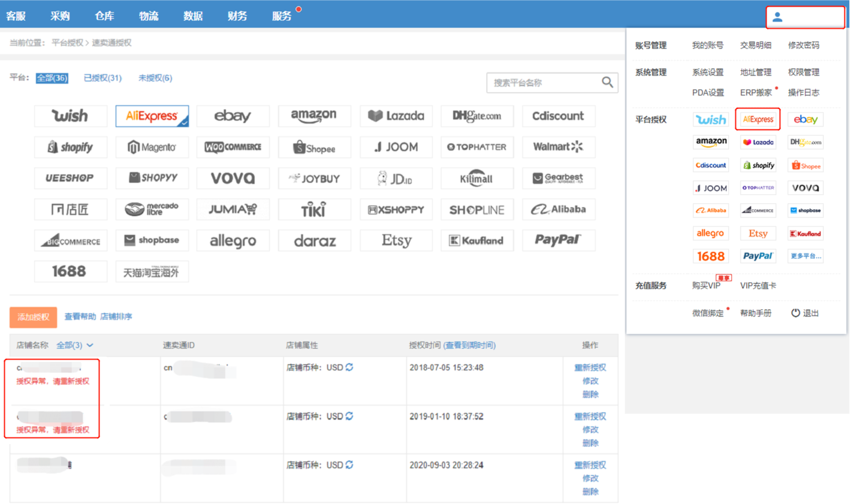Open ERP搬家 in the panel
851x504 pixels.
coord(756,92)
